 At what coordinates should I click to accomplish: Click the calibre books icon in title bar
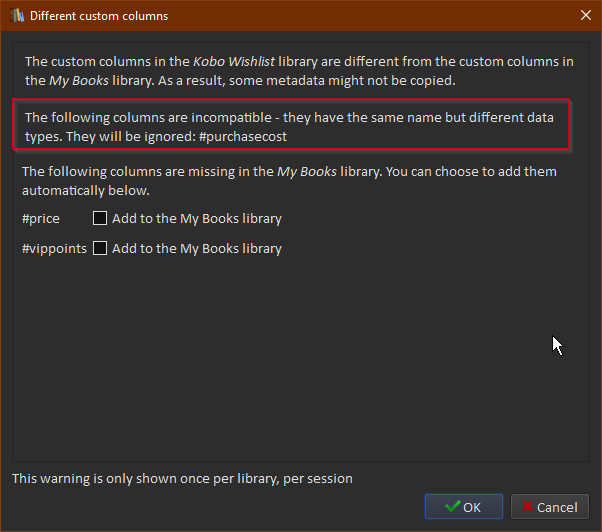(16, 16)
